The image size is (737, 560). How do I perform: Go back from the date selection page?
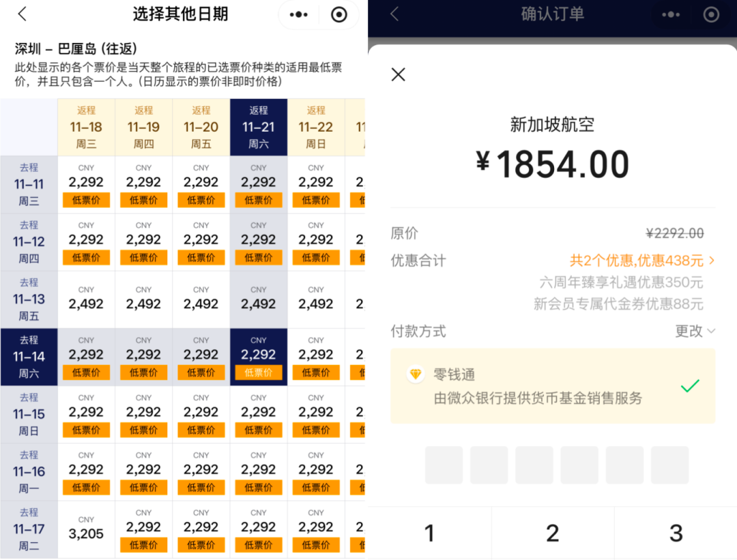point(22,14)
